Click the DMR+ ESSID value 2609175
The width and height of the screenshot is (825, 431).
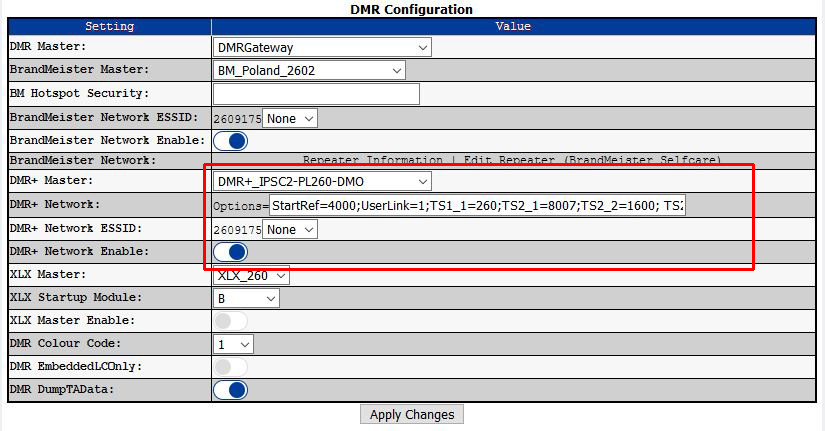click(237, 230)
